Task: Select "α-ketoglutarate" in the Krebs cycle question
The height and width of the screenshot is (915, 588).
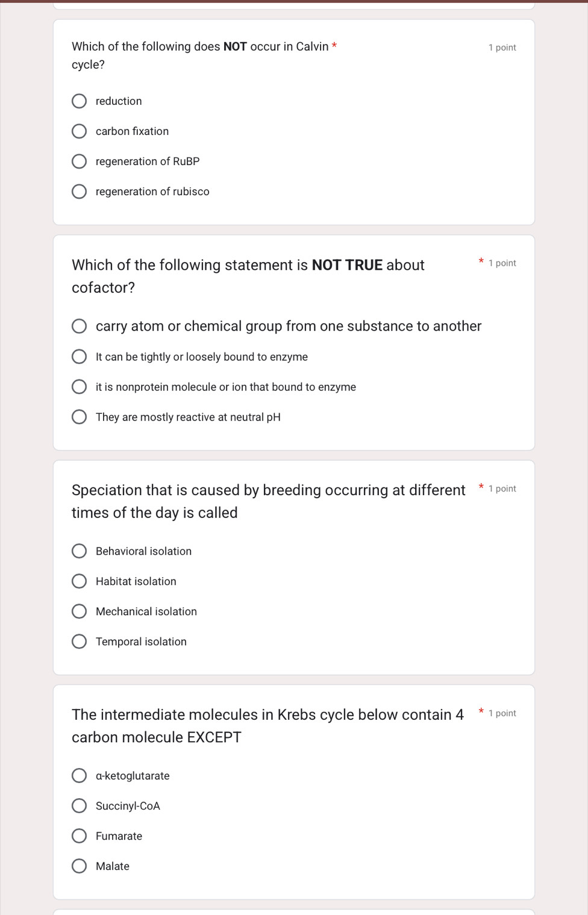Action: [79, 775]
